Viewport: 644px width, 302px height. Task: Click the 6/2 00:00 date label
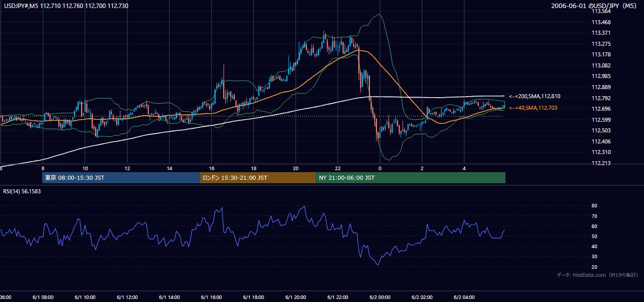point(380,297)
